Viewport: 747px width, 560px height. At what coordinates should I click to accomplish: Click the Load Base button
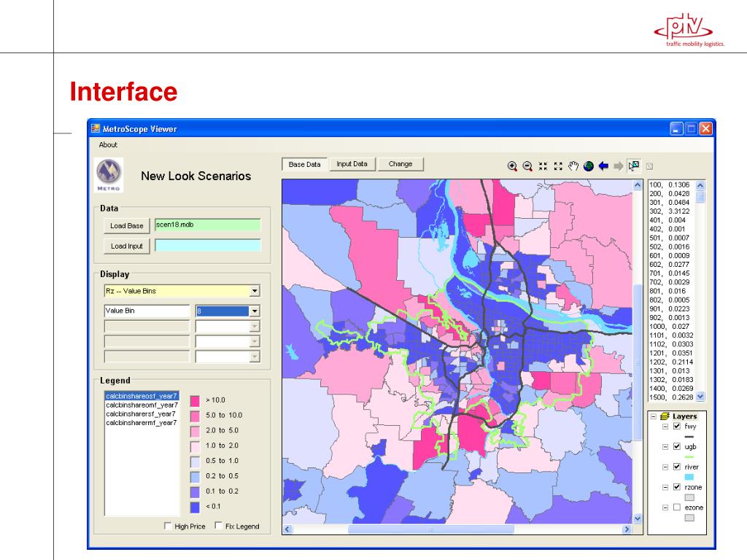tap(127, 226)
